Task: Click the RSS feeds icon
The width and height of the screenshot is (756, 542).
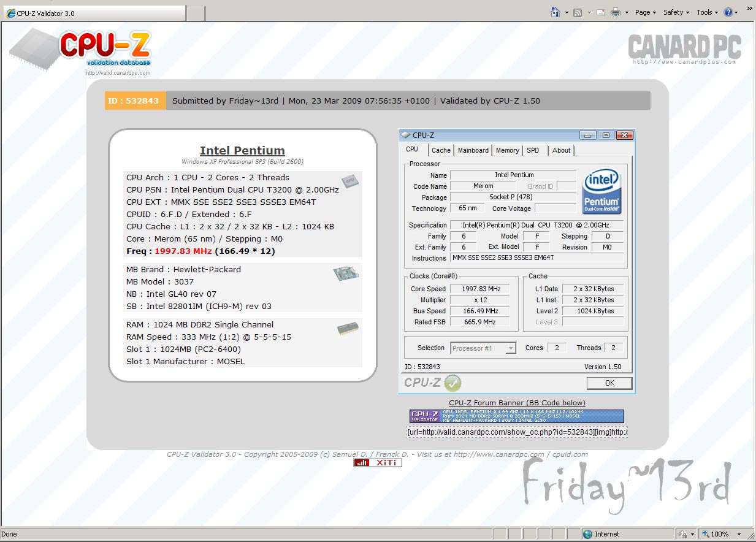Action: [578, 12]
